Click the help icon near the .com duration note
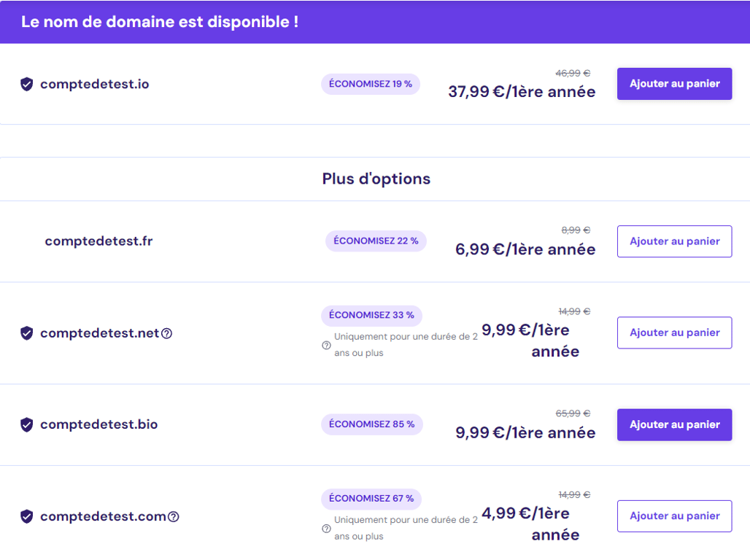 325,527
